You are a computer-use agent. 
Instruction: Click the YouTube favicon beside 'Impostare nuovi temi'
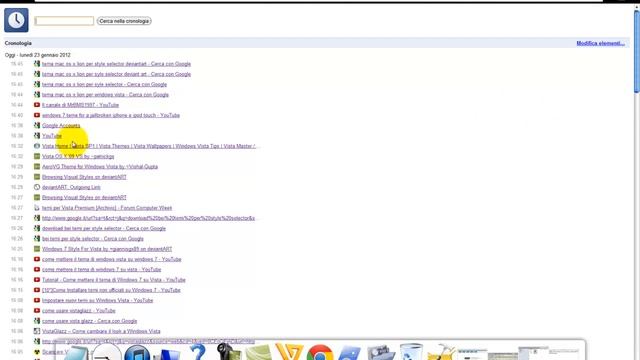tap(37, 300)
